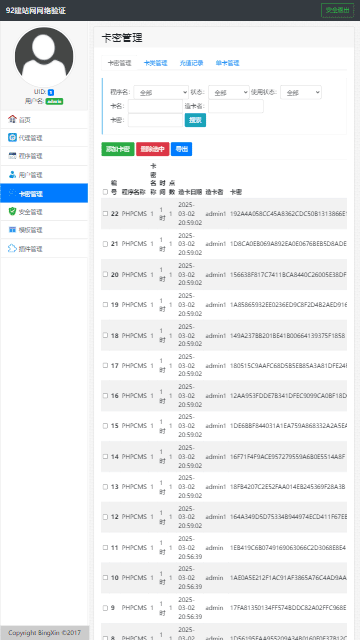Click the green shield security icon

13,211
